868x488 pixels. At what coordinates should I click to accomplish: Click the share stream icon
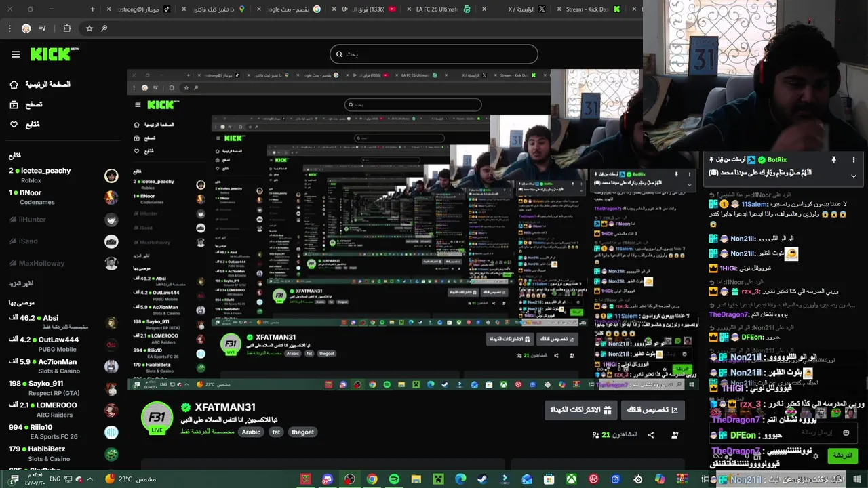click(x=651, y=434)
